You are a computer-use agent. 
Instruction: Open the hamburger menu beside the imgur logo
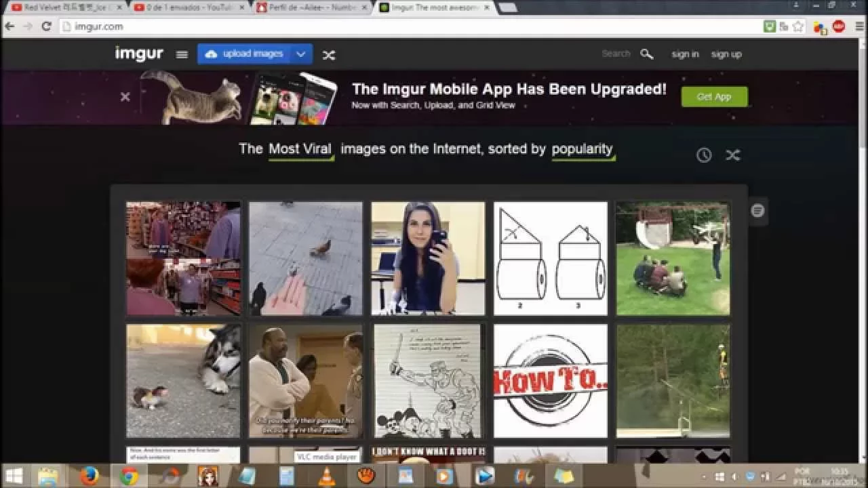click(x=182, y=55)
